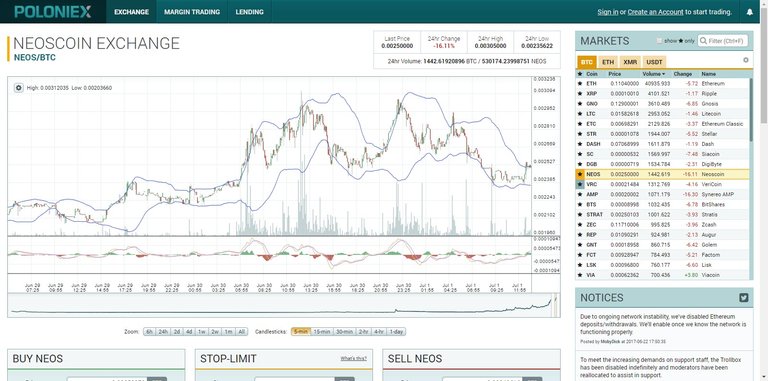Open markets panel settings gear

tap(745, 60)
